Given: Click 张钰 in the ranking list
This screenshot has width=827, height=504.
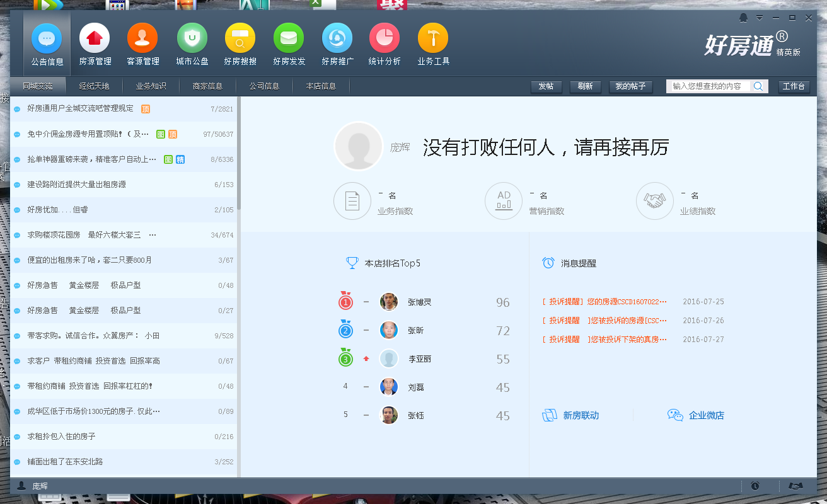Looking at the screenshot, I should 416,416.
